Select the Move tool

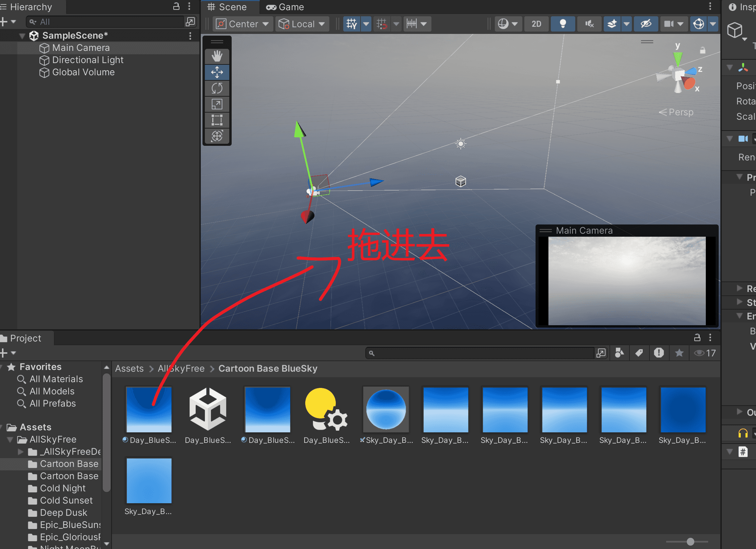(x=217, y=72)
